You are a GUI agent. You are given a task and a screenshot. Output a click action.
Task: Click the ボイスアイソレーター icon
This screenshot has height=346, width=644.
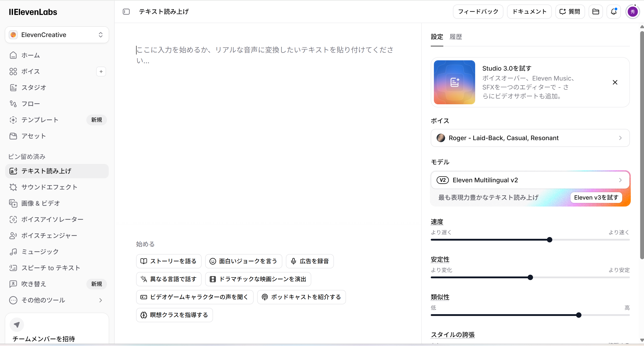tap(13, 219)
